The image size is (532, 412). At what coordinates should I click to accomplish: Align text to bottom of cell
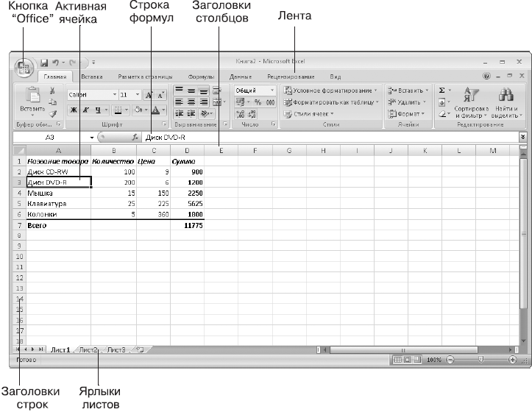[203, 90]
